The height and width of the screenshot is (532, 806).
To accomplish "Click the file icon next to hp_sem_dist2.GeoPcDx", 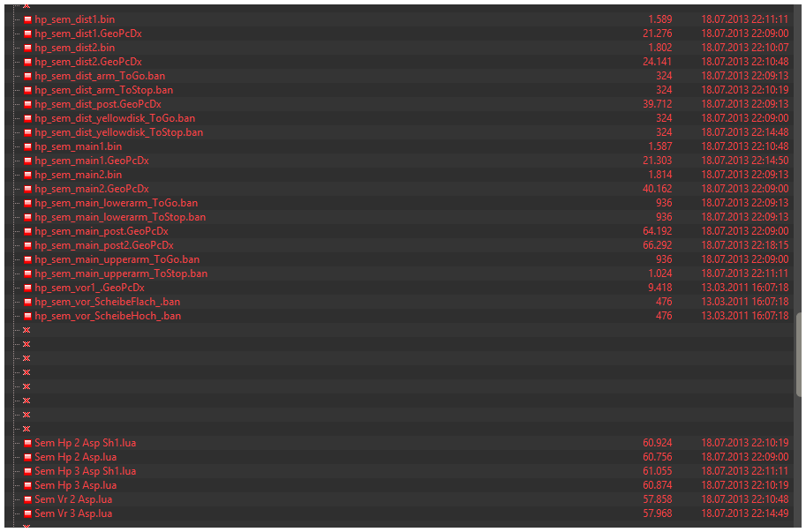I will click(27, 62).
